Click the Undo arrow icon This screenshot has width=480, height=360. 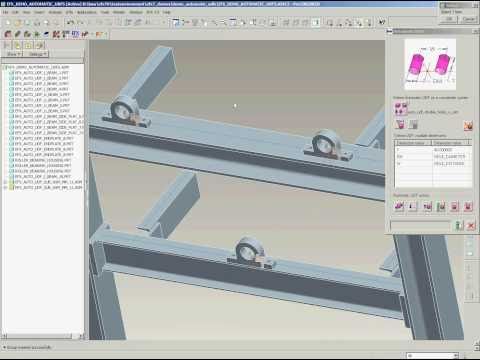pyautogui.click(x=70, y=23)
